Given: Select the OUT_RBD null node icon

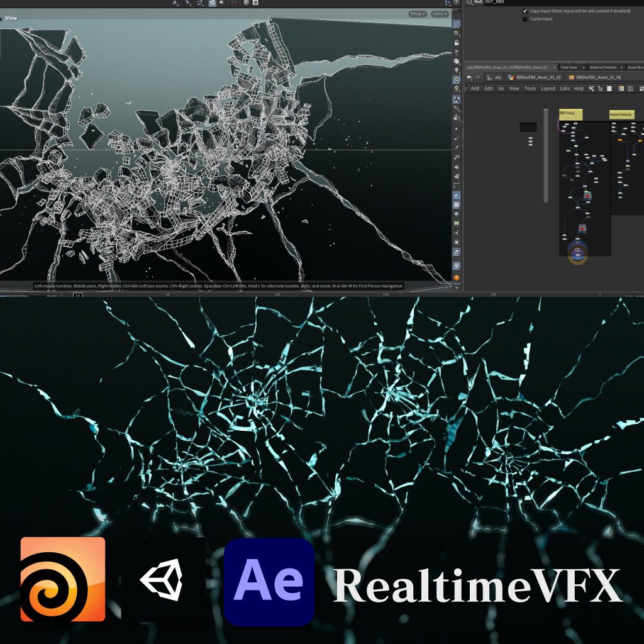Looking at the screenshot, I should click(x=470, y=3).
